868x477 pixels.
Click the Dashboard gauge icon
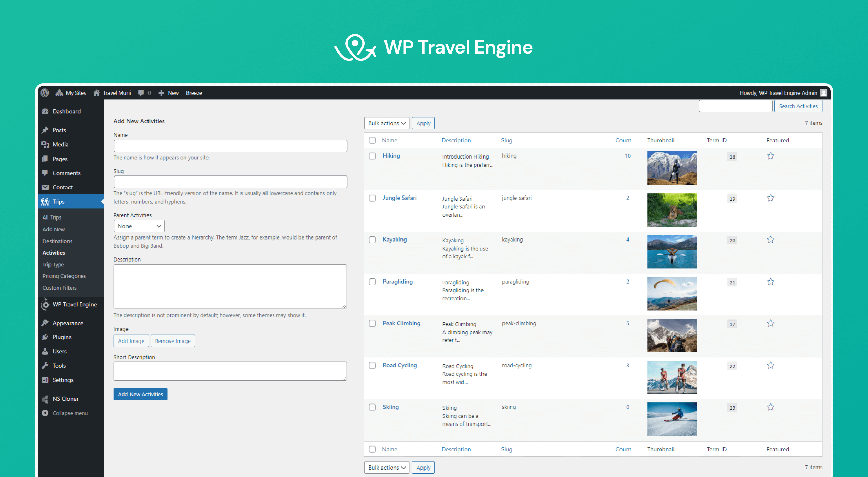click(45, 111)
